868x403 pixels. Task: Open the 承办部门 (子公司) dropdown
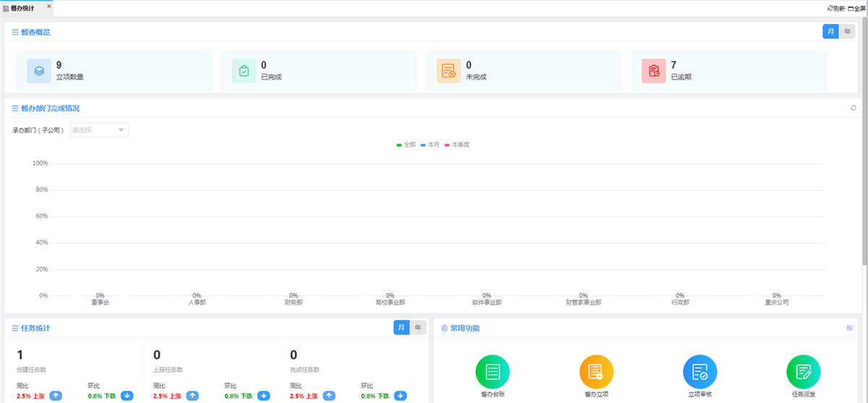pos(100,130)
